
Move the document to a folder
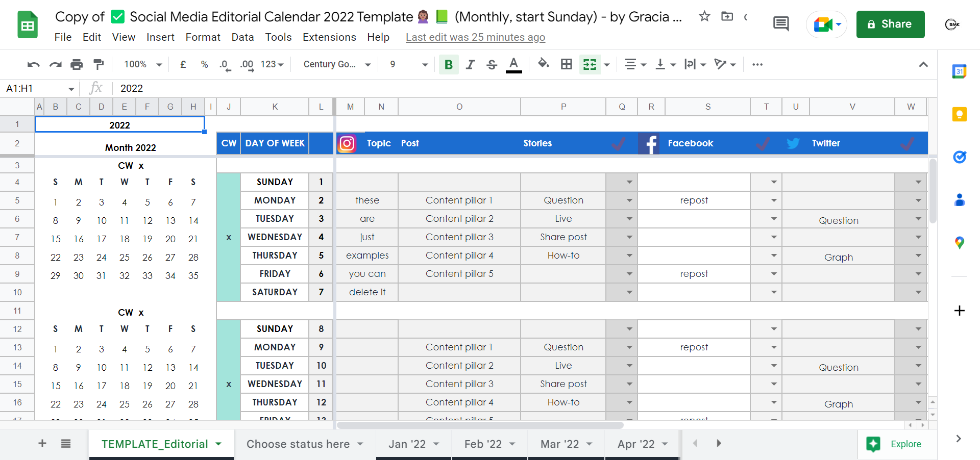tap(727, 16)
